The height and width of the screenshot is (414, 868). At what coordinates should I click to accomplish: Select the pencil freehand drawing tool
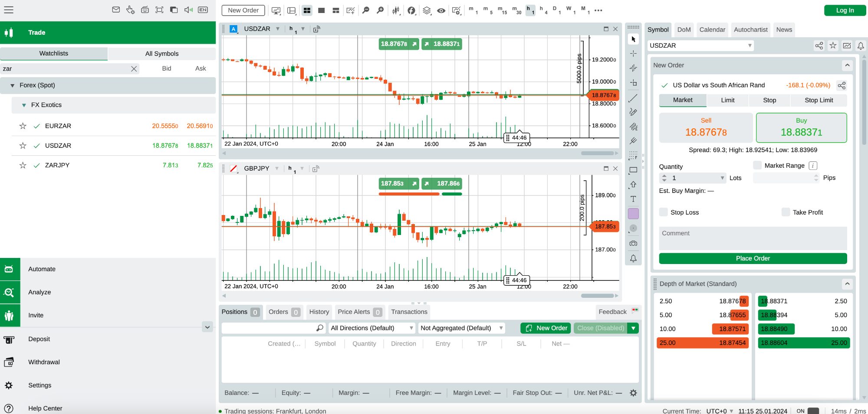coord(633,112)
